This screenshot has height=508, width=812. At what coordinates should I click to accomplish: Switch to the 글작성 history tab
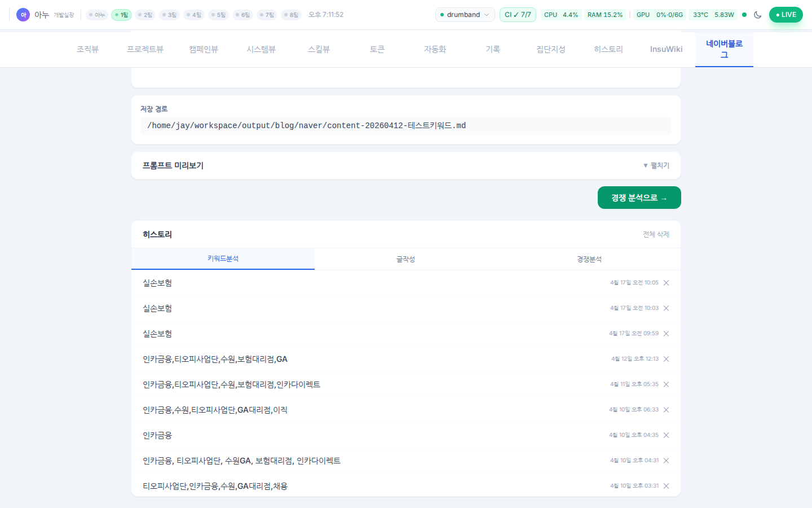(405, 259)
